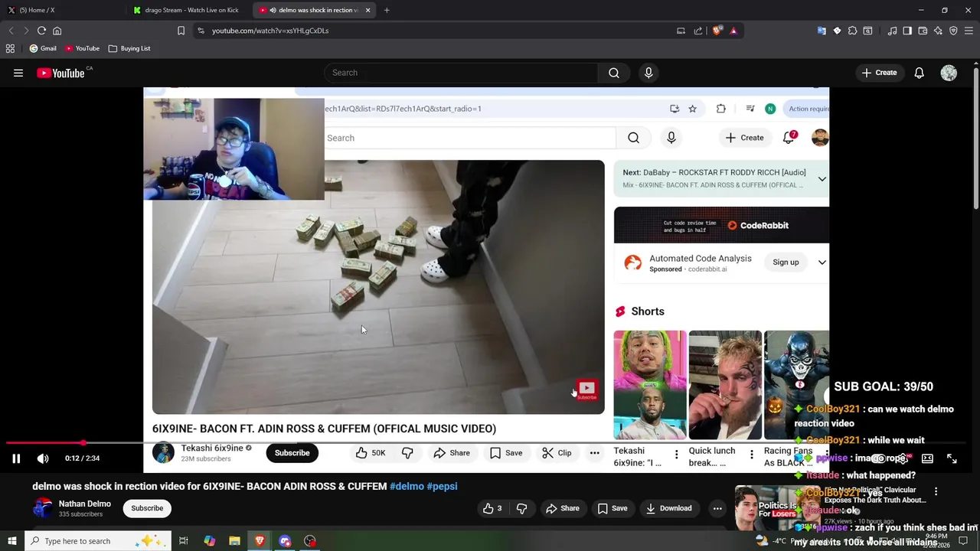Start voice search with microphone icon
Screen dimensions: 980x551
(648, 73)
